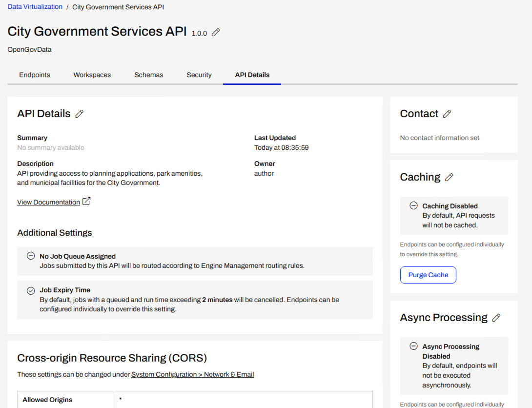Click the Cross-origin Resource Sharing (CORS) heading
Screen dimensions: 532x408
point(112,358)
